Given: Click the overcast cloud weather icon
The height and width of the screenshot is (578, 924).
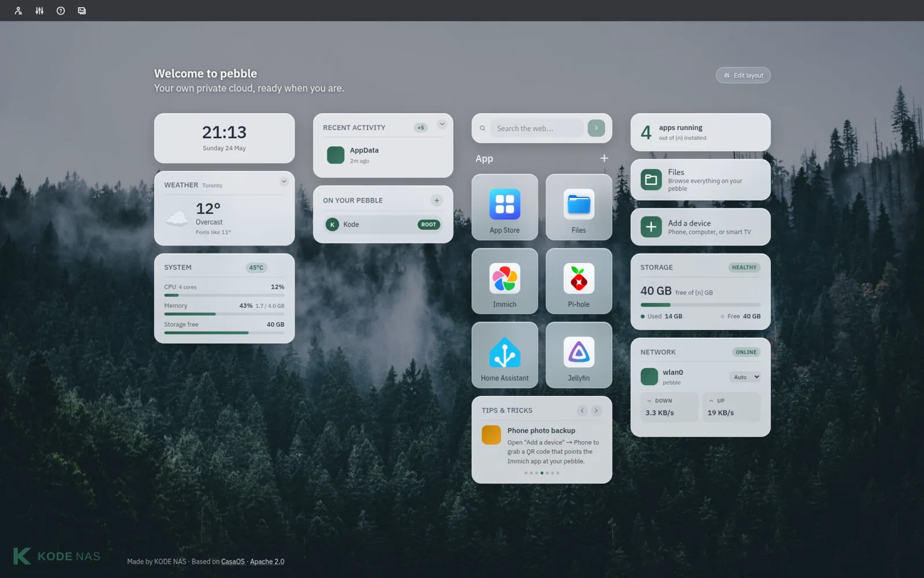Looking at the screenshot, I should tap(177, 218).
